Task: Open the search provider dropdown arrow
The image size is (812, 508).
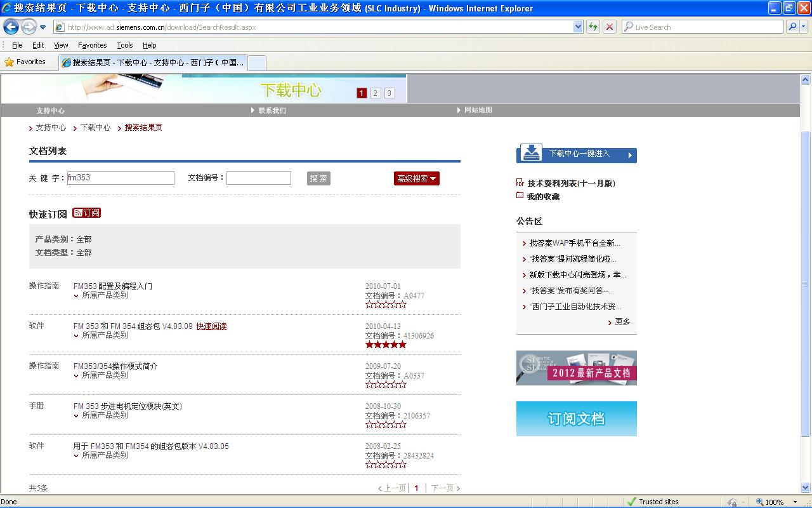Action: [x=804, y=27]
